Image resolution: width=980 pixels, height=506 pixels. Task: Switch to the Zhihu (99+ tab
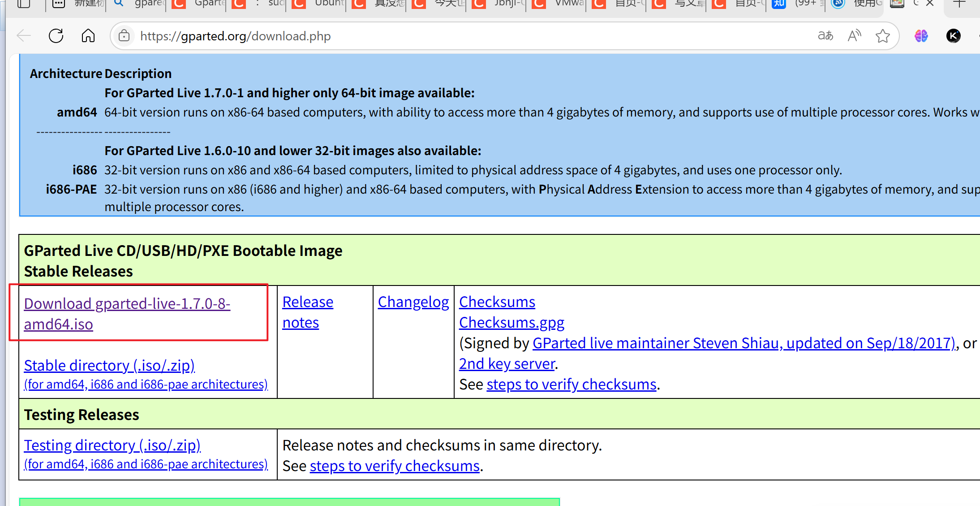[798, 4]
